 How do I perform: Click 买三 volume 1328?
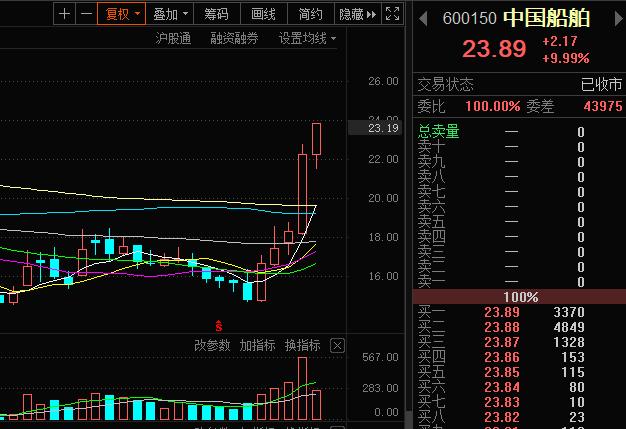(x=569, y=342)
